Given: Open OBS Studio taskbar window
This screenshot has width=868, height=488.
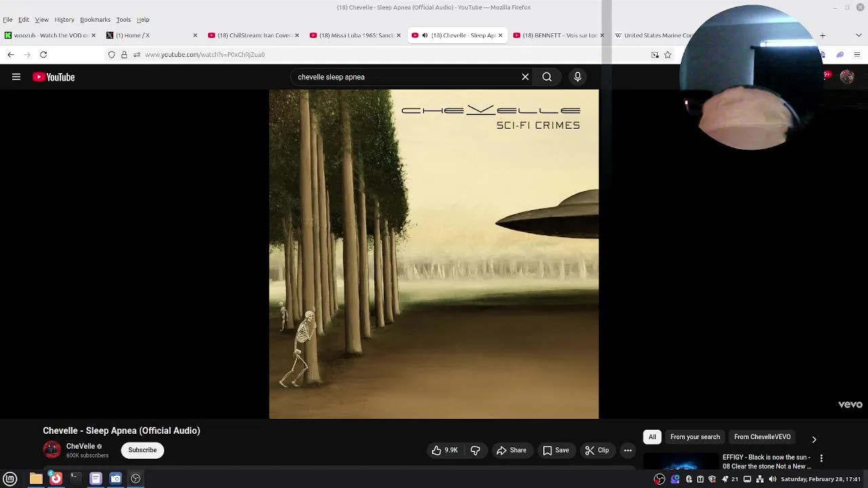Looking at the screenshot, I should click(x=136, y=479).
